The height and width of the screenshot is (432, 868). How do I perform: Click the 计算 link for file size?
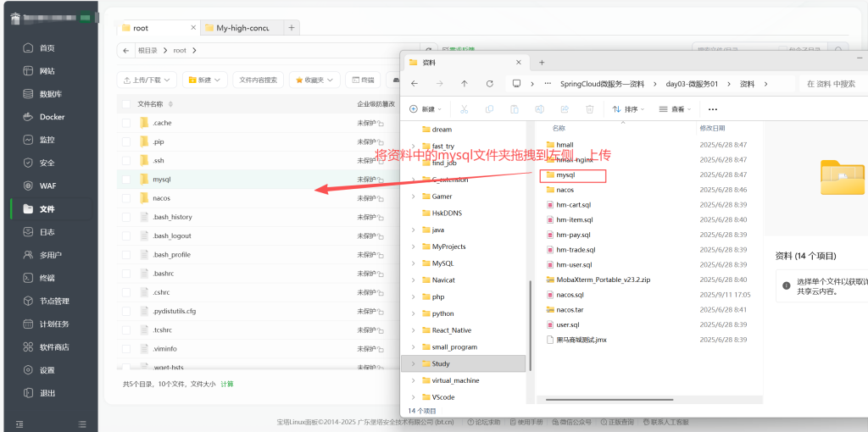coord(227,384)
